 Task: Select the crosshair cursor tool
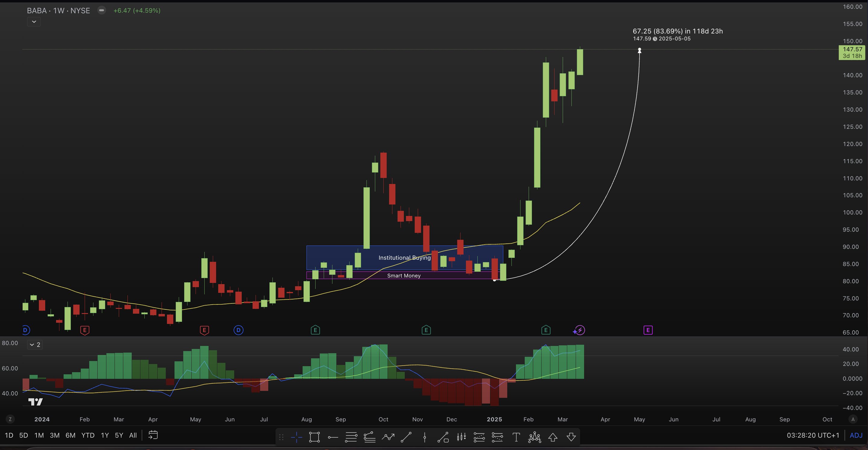(x=297, y=438)
